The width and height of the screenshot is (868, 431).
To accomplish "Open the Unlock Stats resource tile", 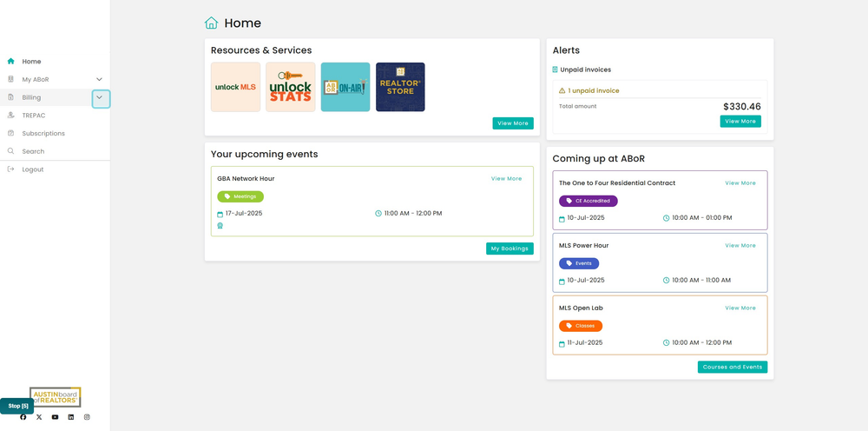I will 290,87.
